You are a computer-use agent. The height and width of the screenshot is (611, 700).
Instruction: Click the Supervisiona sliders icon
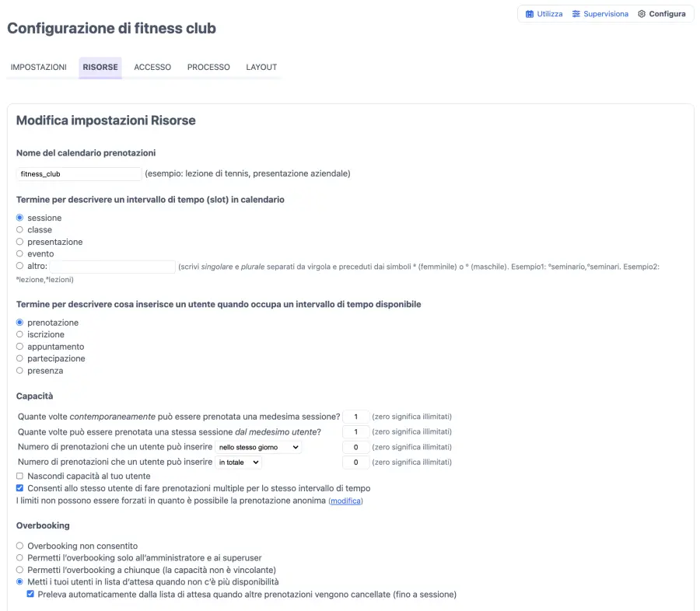pos(576,14)
